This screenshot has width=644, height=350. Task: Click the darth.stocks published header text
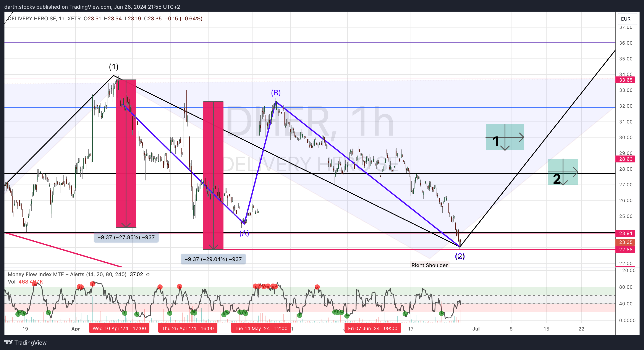point(92,7)
